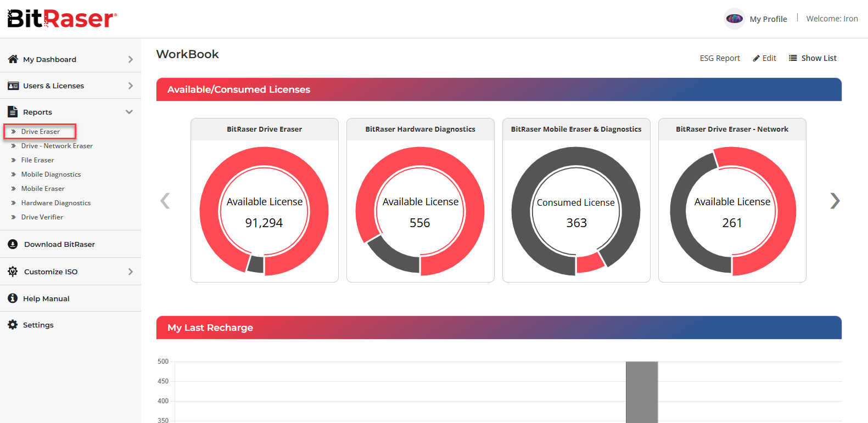This screenshot has width=868, height=423.
Task: Click the Customize ISO gear icon
Action: coord(13,271)
